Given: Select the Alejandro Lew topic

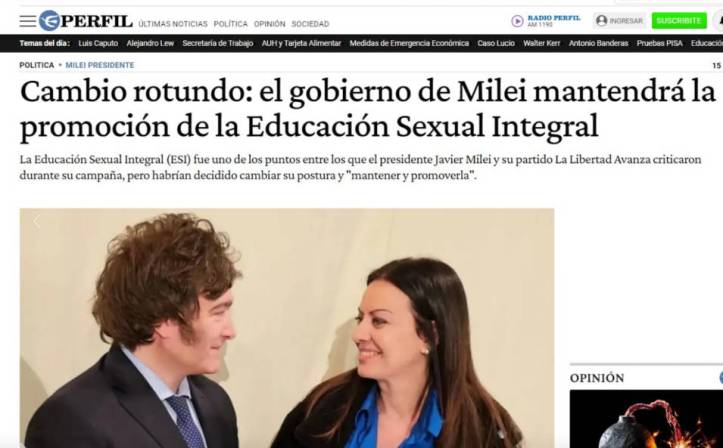Looking at the screenshot, I should click(x=150, y=43).
